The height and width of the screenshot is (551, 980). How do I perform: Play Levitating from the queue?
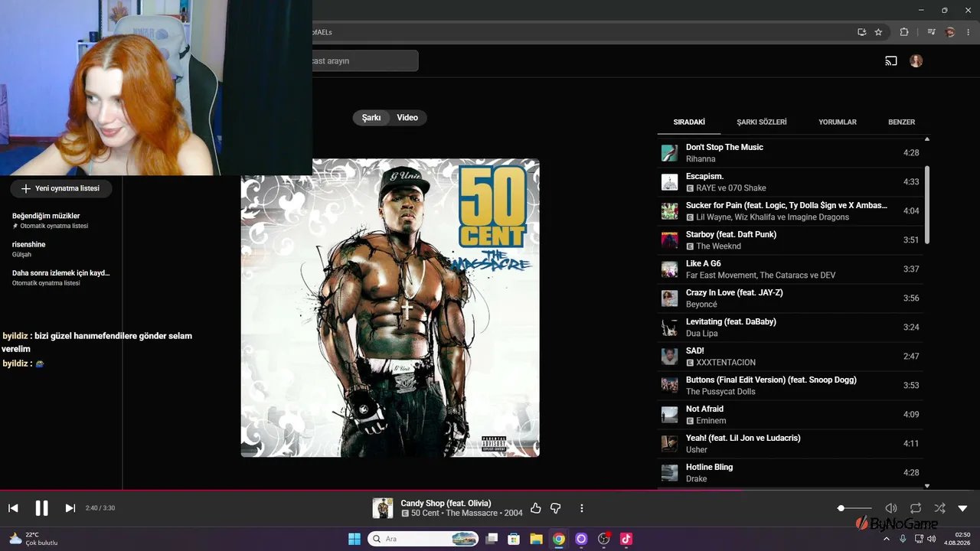pyautogui.click(x=791, y=328)
